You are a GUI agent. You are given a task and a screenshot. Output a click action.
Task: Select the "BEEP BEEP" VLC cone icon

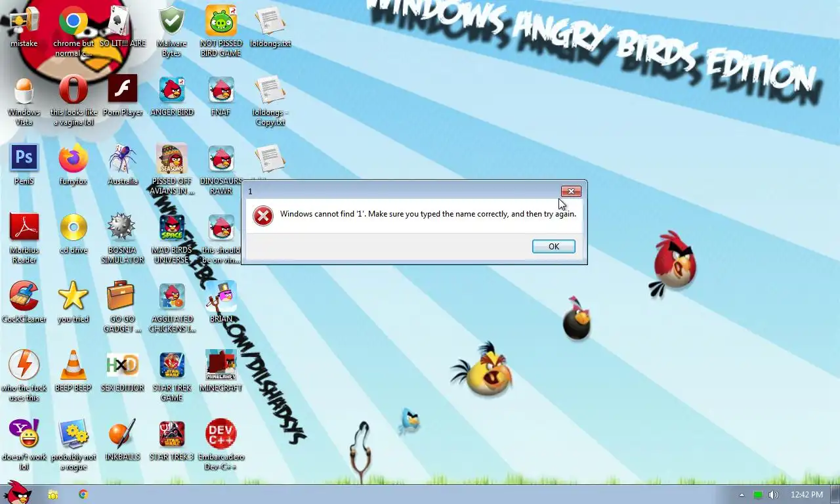(x=73, y=371)
